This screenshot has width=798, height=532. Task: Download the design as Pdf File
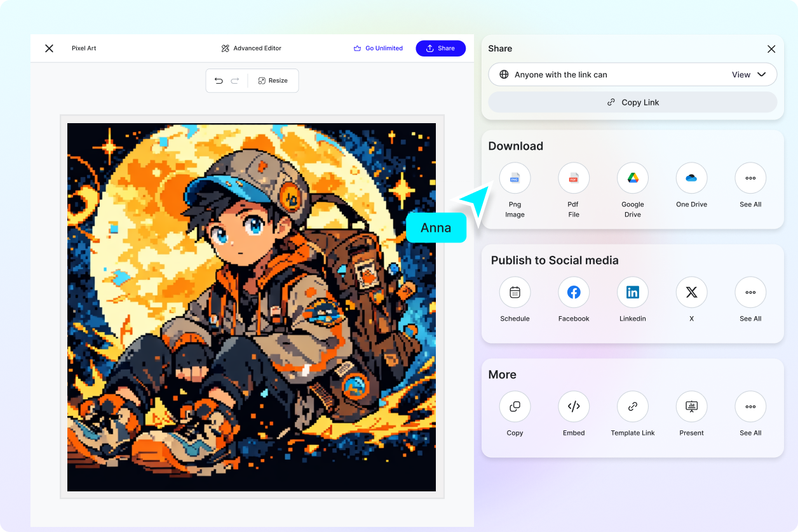coord(573,178)
